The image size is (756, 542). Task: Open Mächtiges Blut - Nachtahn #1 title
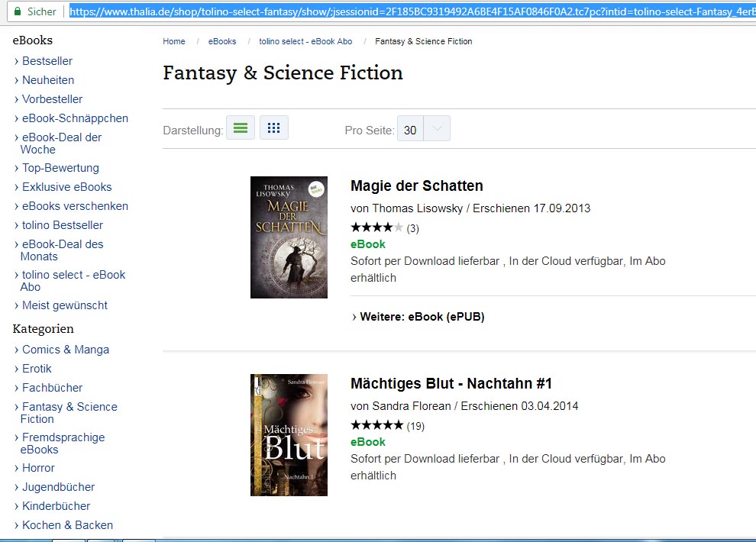pyautogui.click(x=451, y=383)
